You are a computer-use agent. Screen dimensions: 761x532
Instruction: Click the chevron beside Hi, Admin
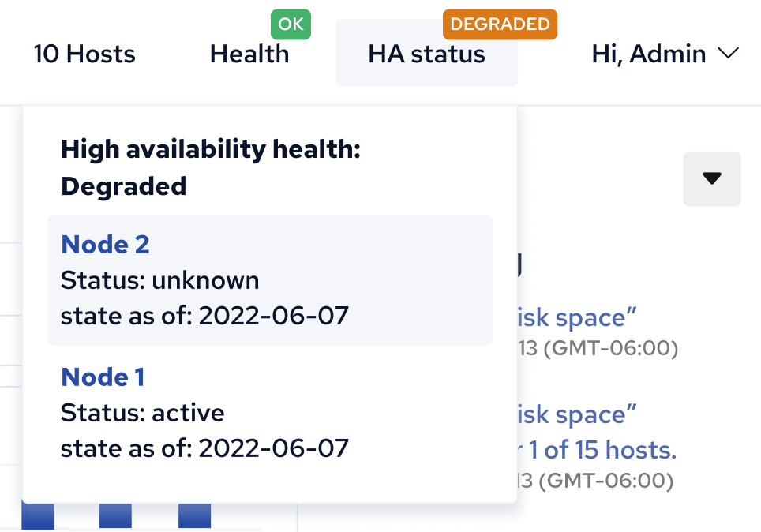click(727, 54)
